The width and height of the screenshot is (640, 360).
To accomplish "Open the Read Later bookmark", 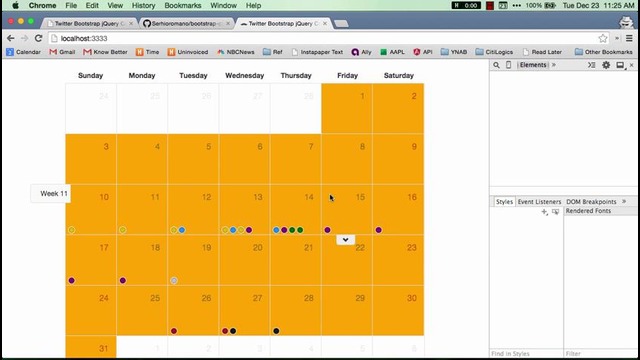I will pos(542,52).
